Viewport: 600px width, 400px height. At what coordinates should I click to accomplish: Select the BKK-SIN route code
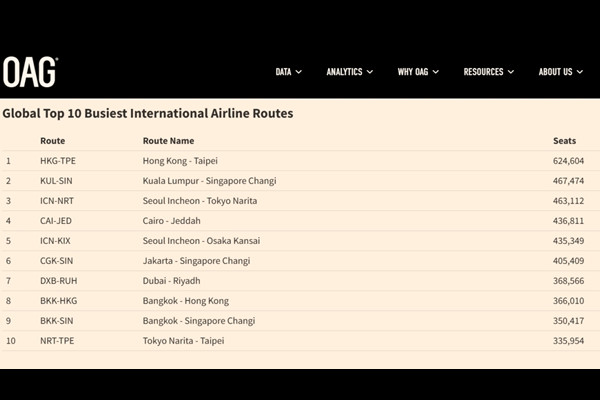click(x=57, y=321)
